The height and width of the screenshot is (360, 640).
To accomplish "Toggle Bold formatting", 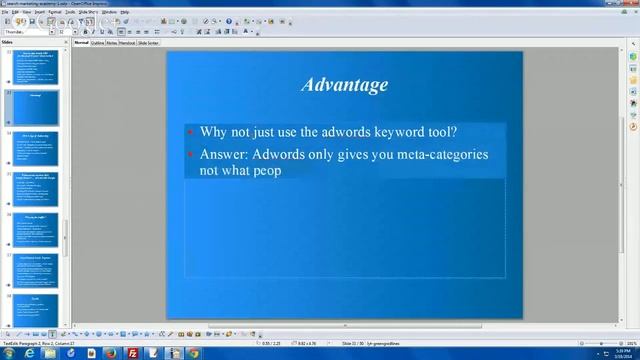I will pos(85,32).
